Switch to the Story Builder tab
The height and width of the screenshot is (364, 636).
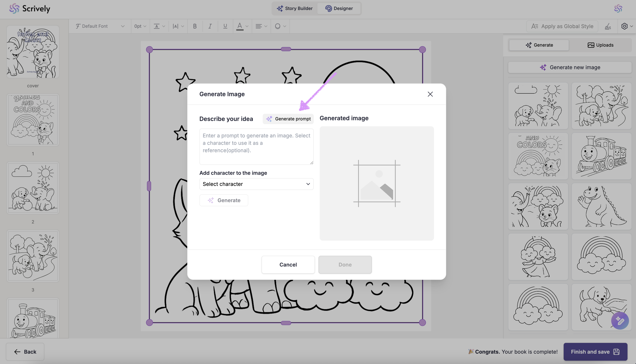[x=295, y=9]
